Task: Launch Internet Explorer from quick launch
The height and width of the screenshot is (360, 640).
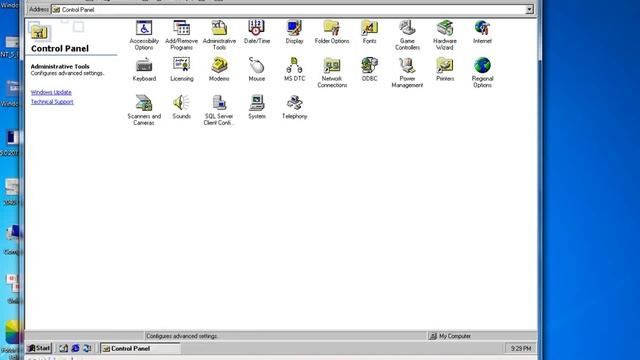Action: coord(75,348)
